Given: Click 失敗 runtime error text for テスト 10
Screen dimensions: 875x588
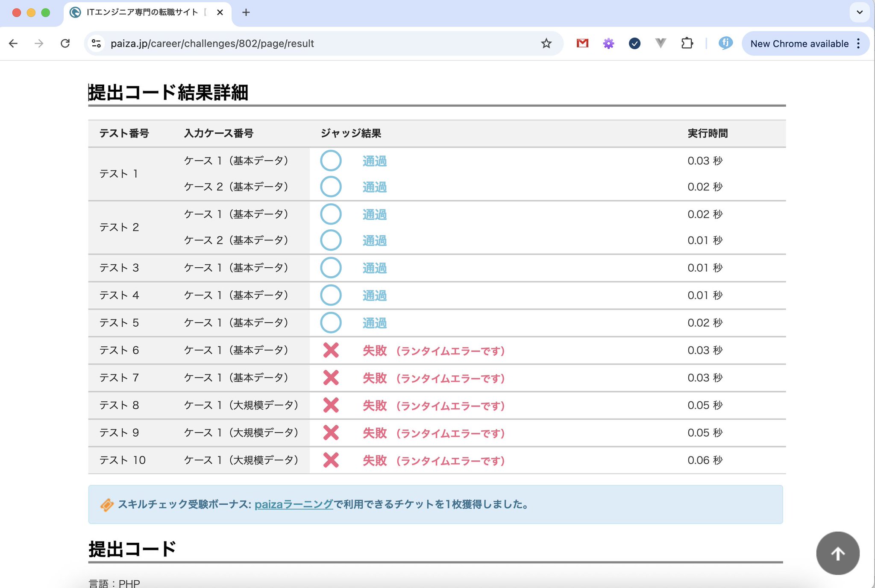Looking at the screenshot, I should tap(434, 460).
